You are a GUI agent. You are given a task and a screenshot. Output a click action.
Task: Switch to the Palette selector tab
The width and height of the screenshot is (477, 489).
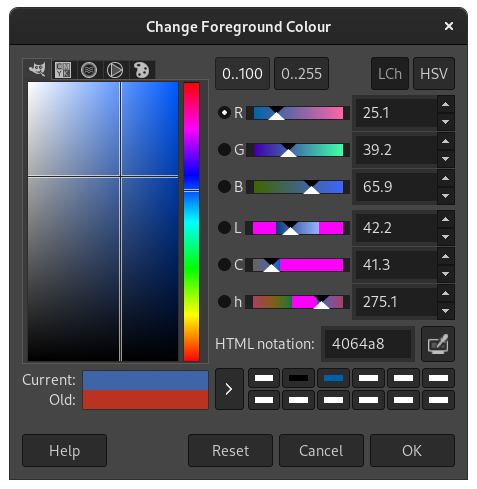tap(141, 70)
